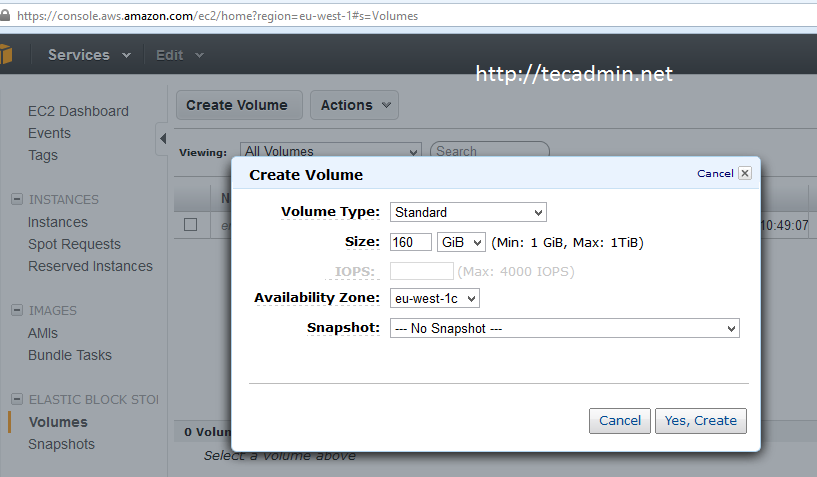This screenshot has width=817, height=477.
Task: Click the Create Volume toolbar button
Action: 239,105
